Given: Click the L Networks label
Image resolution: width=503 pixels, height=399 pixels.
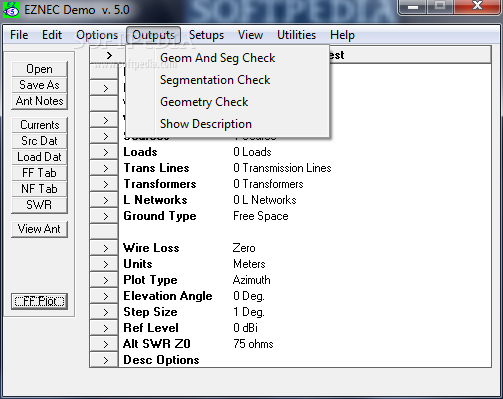Looking at the screenshot, I should point(155,200).
